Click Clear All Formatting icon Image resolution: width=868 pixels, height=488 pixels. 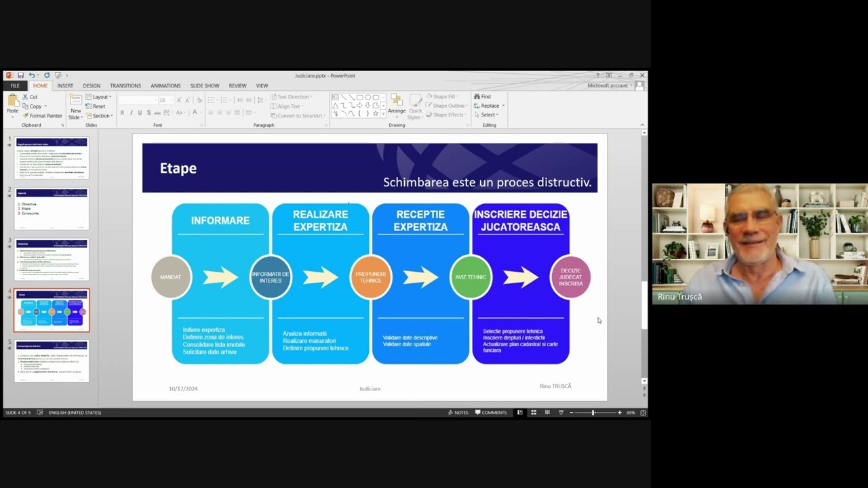pos(199,100)
